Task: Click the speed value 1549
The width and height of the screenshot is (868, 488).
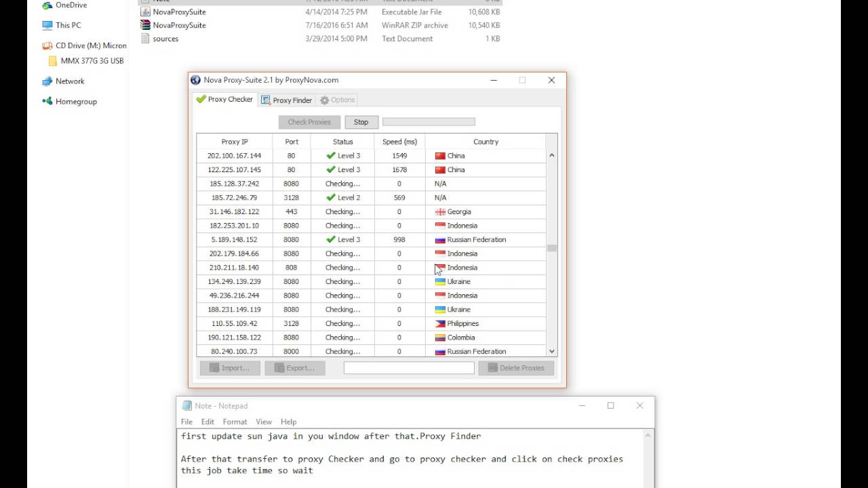Action: 399,156
